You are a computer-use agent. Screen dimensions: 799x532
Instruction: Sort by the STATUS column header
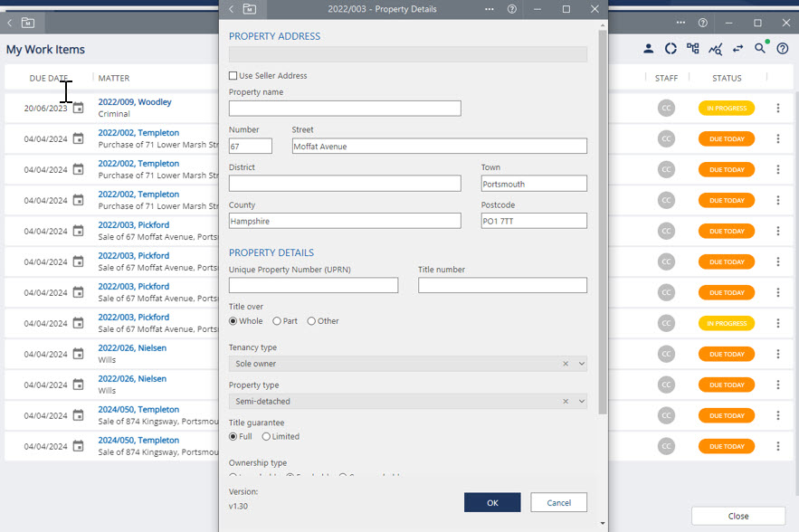tap(727, 79)
